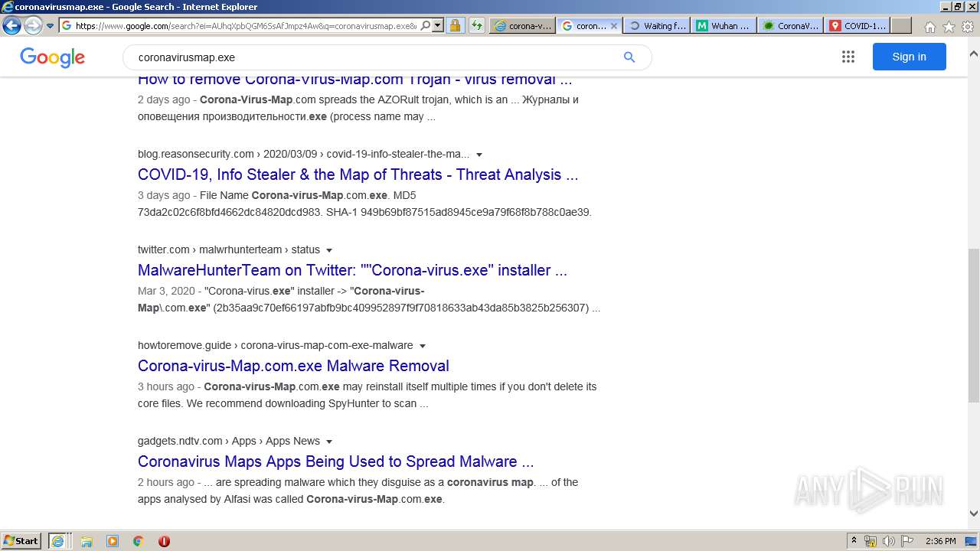Open Windows Media Player taskbar icon
The width and height of the screenshot is (980, 551).
tap(113, 541)
